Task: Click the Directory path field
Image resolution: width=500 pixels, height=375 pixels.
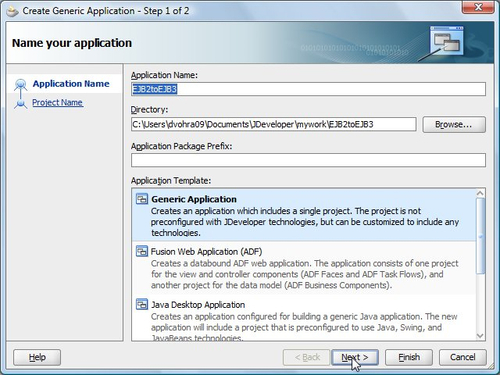Action: (274, 124)
